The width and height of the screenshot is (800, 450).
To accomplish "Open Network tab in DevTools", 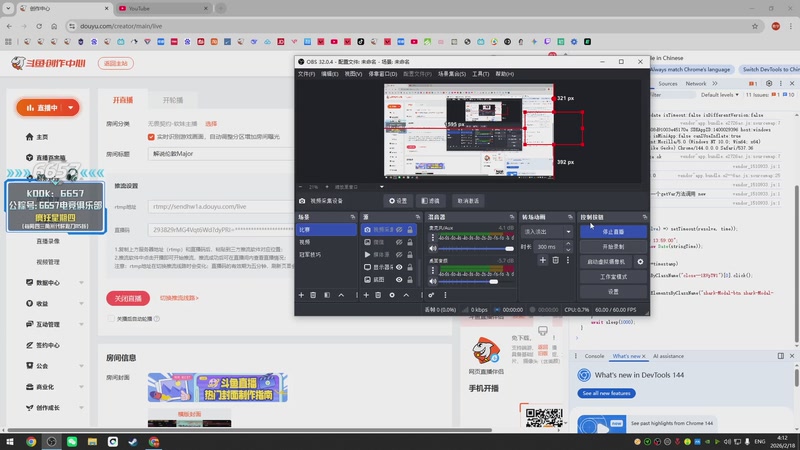I will coord(696,83).
